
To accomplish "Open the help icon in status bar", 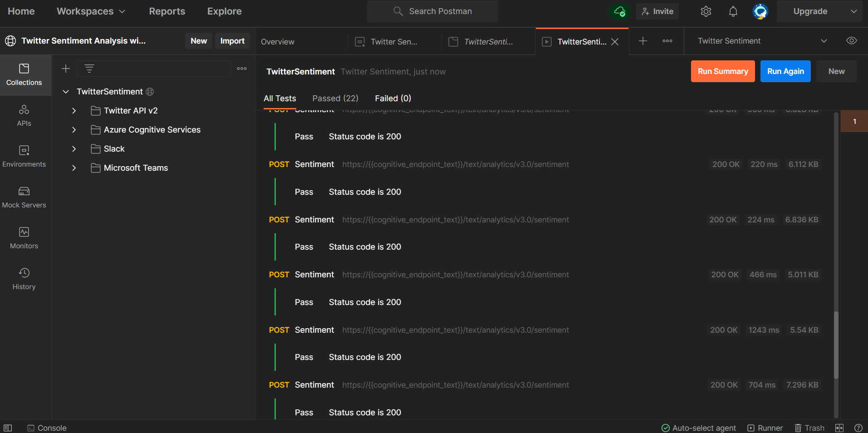I will 858,428.
